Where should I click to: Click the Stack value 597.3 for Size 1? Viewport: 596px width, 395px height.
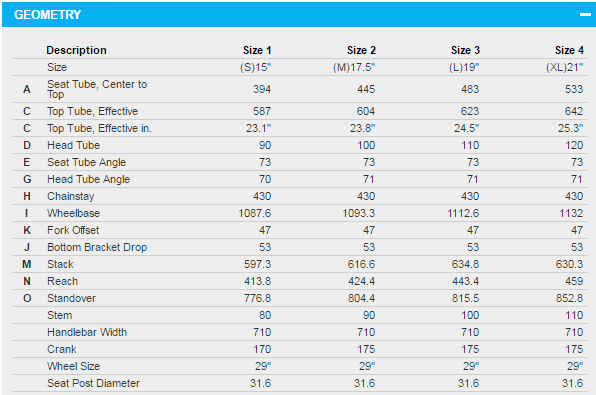pos(257,264)
